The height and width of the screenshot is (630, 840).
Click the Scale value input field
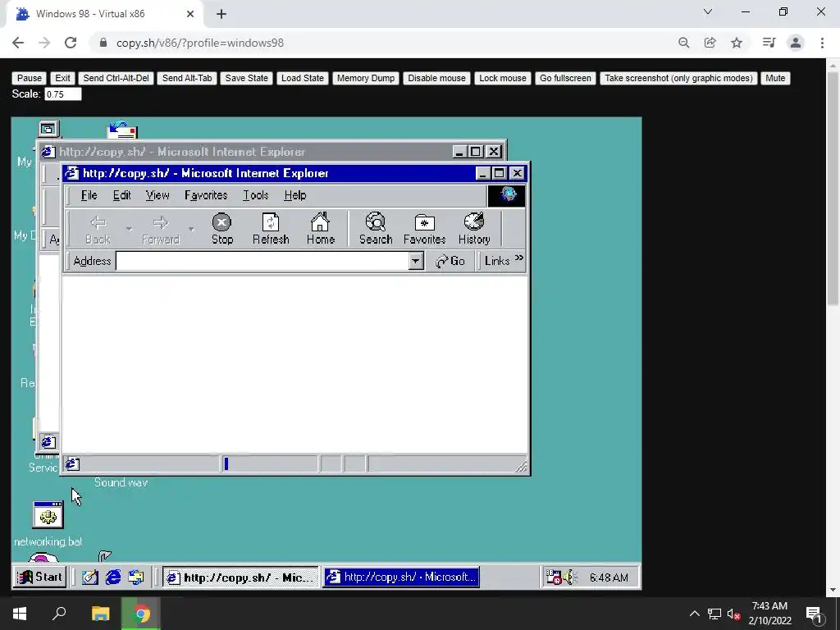(x=62, y=94)
